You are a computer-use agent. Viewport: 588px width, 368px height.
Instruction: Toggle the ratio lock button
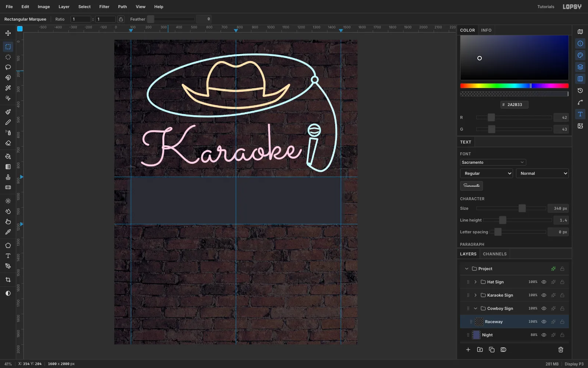[x=121, y=19]
